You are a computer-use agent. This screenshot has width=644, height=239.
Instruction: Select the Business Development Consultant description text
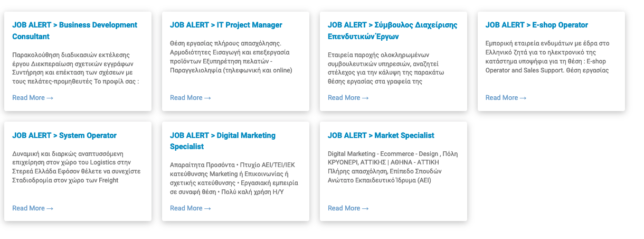[75, 68]
